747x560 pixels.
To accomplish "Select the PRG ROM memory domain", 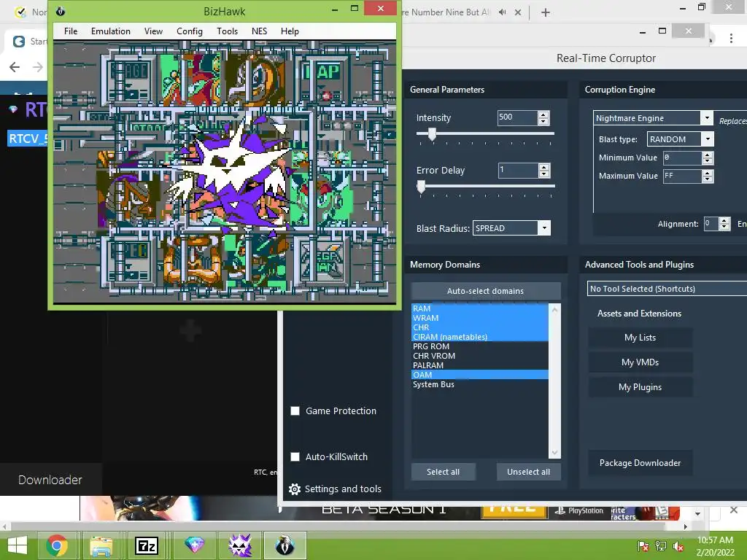I will [480, 346].
